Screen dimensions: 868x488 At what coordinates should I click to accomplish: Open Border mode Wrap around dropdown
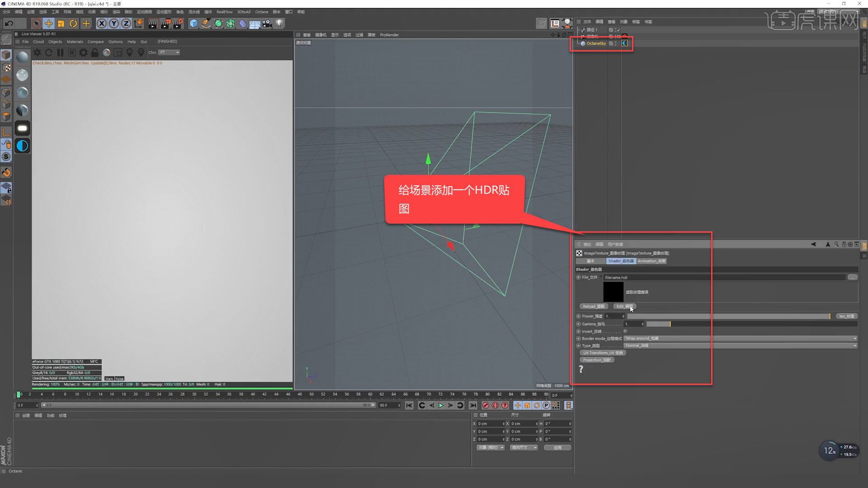click(740, 338)
